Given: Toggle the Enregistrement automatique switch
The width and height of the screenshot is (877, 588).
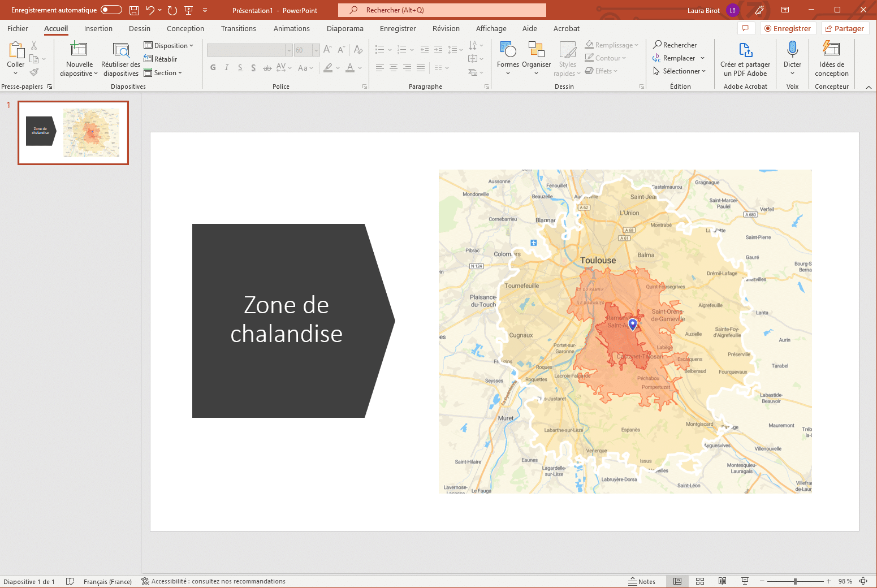Looking at the screenshot, I should click(x=111, y=10).
